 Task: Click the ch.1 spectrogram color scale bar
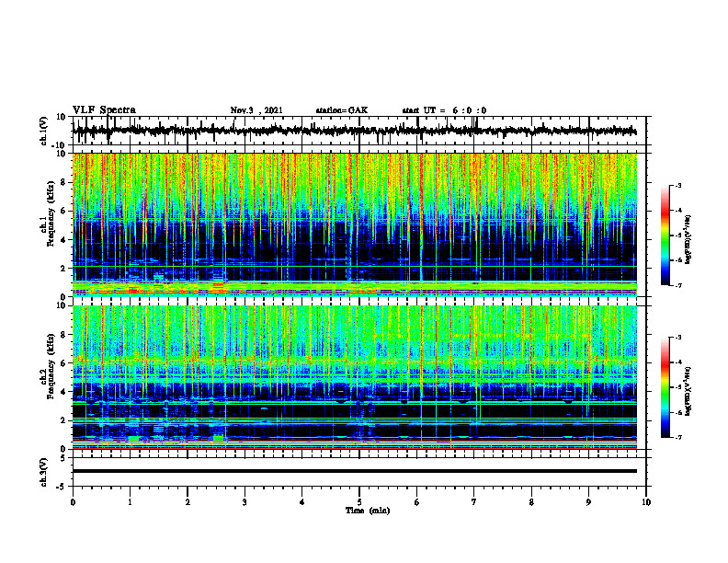pos(665,236)
